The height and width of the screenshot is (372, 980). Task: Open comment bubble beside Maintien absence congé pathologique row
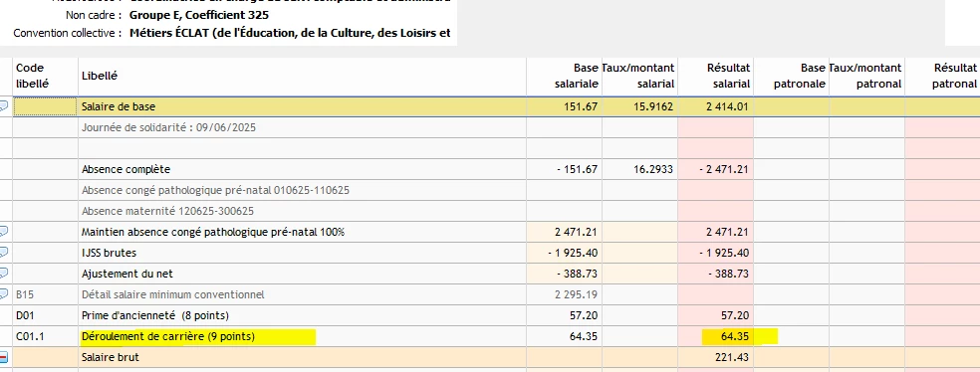tap(3, 232)
